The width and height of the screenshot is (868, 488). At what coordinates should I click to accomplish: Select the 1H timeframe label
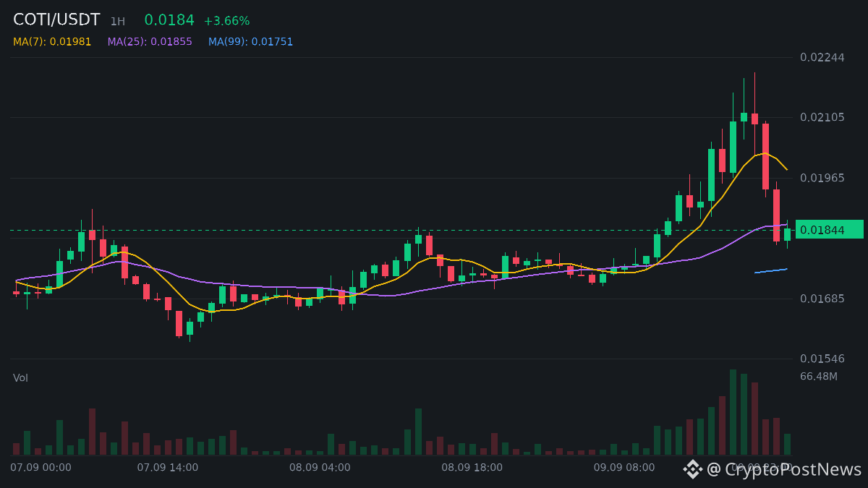[117, 22]
